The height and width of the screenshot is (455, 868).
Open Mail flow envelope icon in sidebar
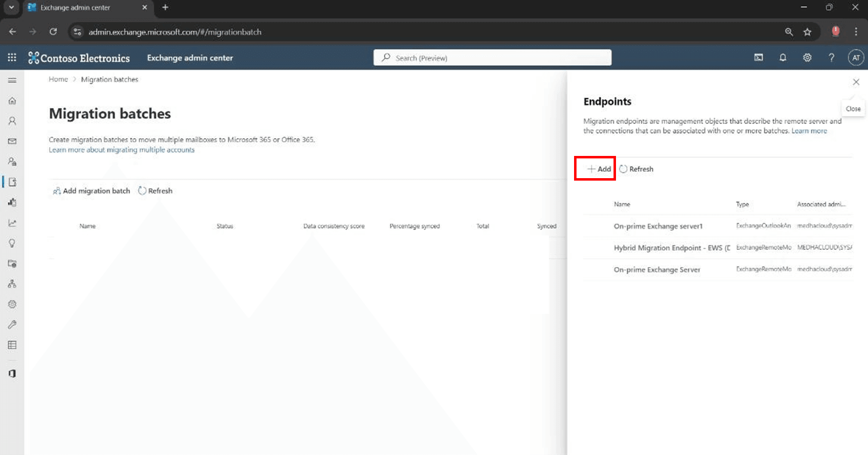coord(12,141)
